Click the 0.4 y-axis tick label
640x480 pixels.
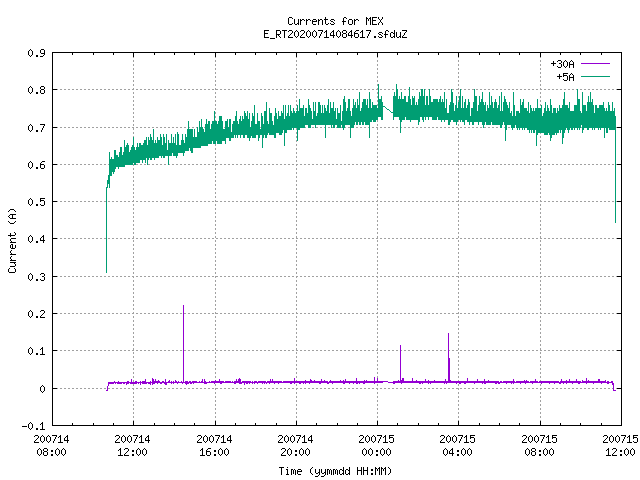(x=36, y=239)
